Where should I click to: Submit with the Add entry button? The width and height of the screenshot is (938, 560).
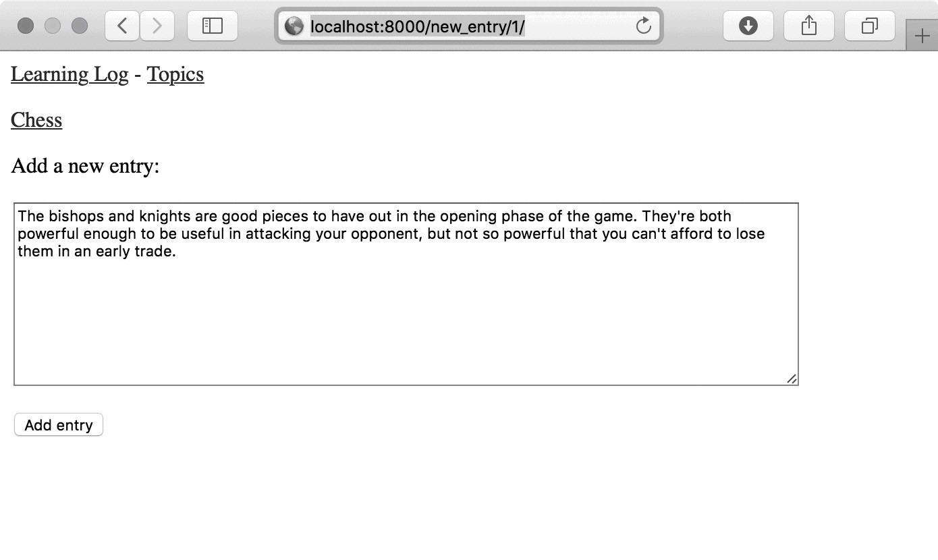click(59, 425)
